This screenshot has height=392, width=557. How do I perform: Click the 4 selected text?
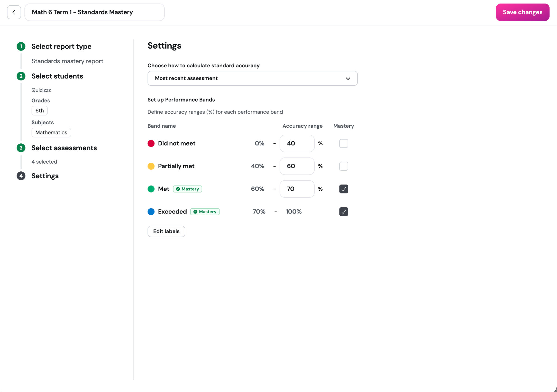(44, 162)
